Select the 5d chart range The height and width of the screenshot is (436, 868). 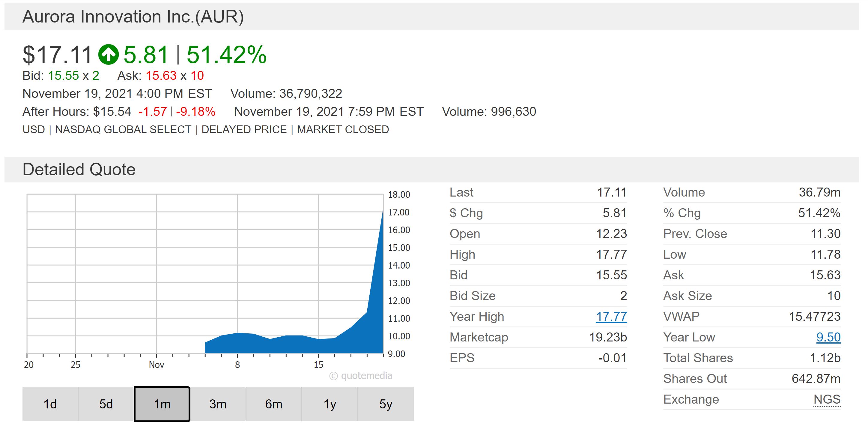pos(106,404)
